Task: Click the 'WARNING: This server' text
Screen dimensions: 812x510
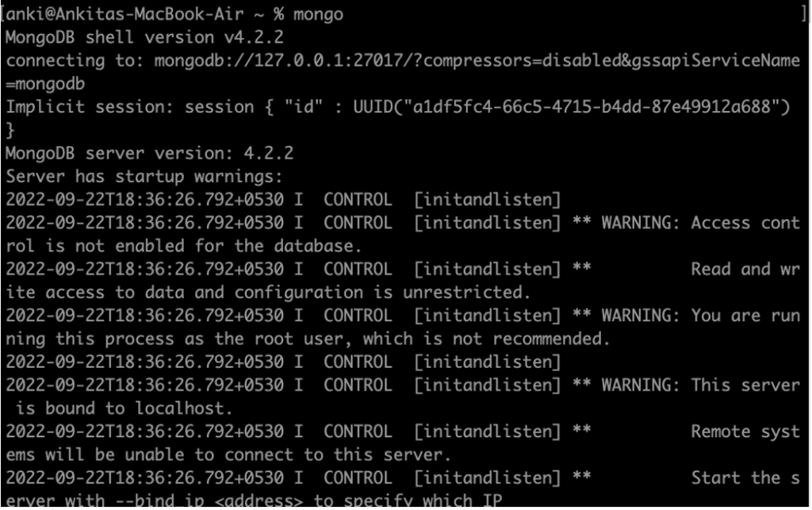Action: [701, 385]
